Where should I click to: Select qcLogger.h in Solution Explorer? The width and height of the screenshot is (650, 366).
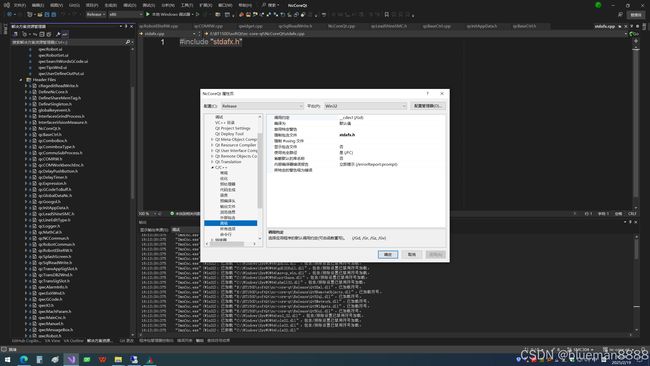[x=49, y=226]
